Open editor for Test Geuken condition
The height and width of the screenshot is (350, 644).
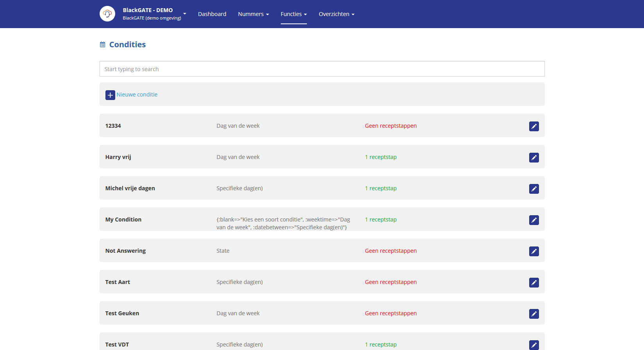click(x=533, y=314)
